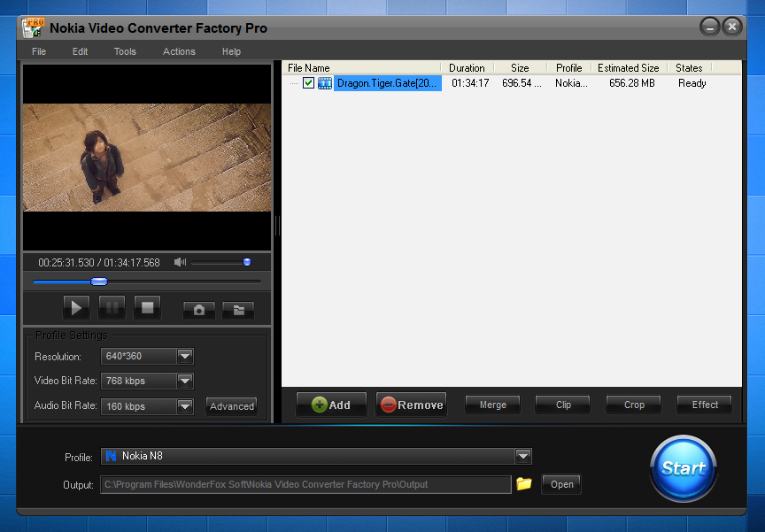Click the big blue Start button
765x532 pixels.
point(683,468)
